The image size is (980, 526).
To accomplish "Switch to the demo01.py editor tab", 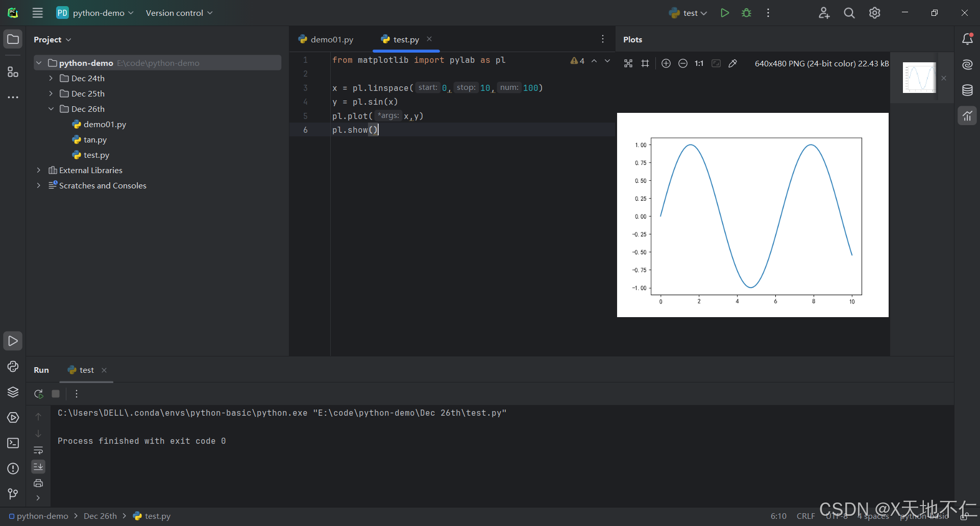I will (326, 39).
